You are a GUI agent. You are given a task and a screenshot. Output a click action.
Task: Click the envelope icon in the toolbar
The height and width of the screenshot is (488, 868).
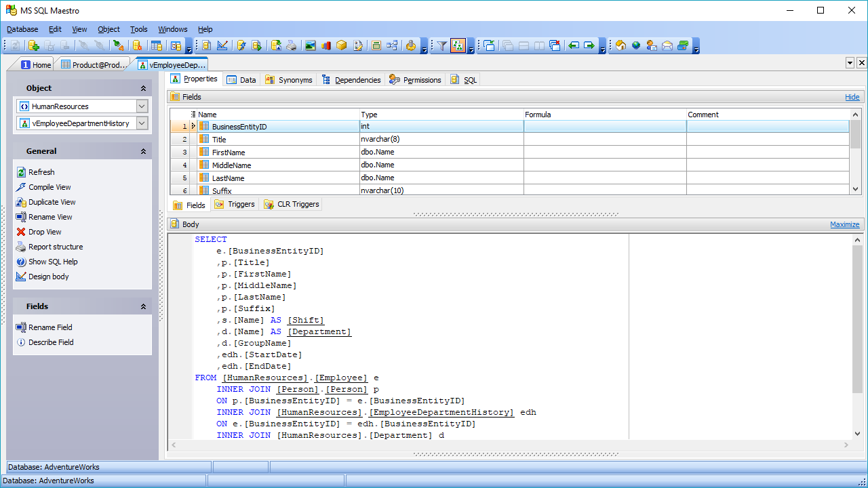667,45
